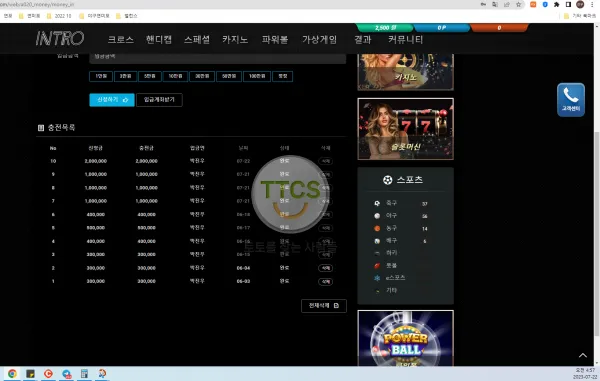The height and width of the screenshot is (381, 600).
Task: Click the 전체삭제 delete all button
Action: point(324,306)
